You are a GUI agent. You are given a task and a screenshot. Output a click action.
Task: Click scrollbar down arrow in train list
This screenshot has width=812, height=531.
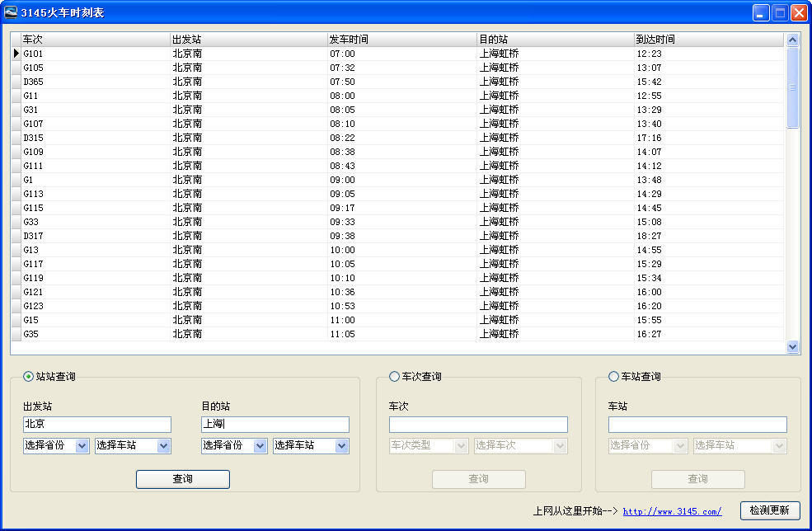point(793,347)
